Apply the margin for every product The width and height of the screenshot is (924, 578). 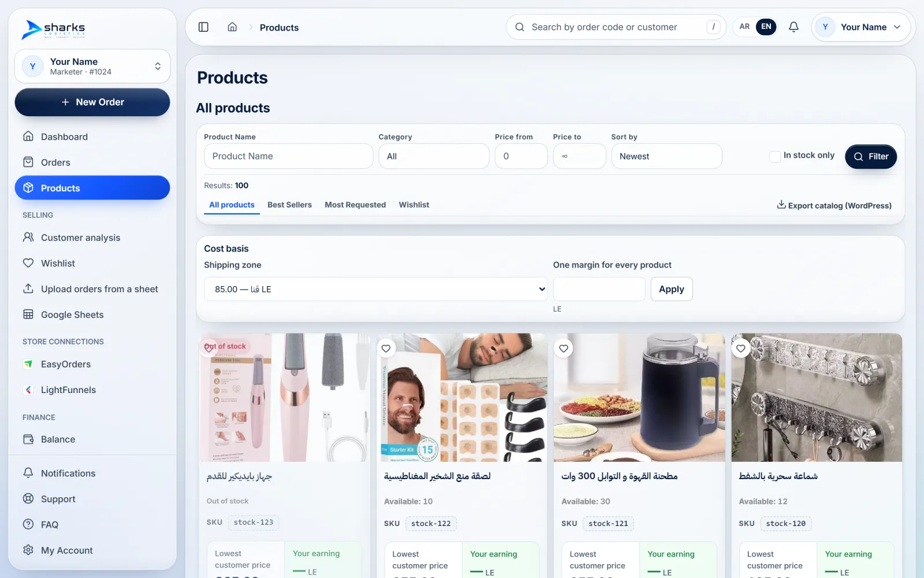[672, 289]
